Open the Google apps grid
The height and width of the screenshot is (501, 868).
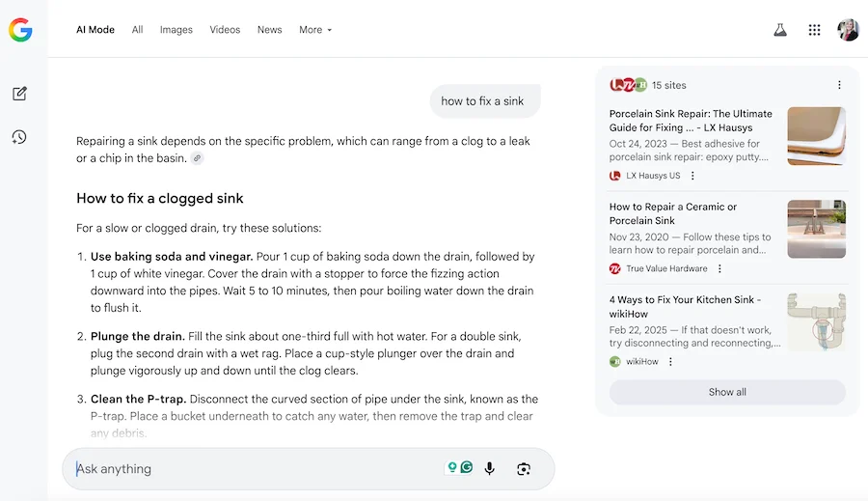pos(814,30)
